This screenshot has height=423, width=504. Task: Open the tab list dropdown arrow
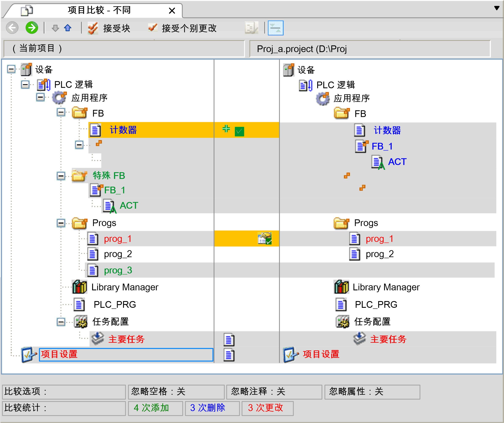pyautogui.click(x=497, y=8)
